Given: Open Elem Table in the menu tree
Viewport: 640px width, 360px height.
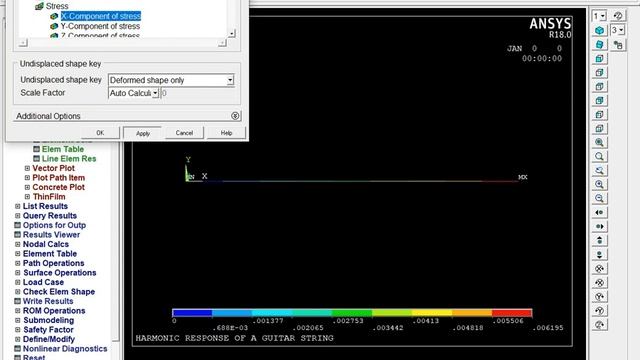Looking at the screenshot, I should tap(63, 149).
